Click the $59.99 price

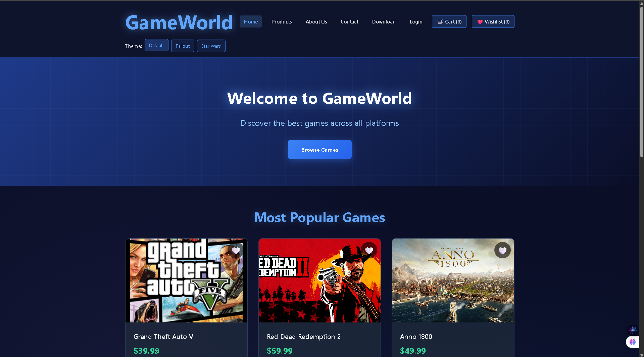pos(280,351)
